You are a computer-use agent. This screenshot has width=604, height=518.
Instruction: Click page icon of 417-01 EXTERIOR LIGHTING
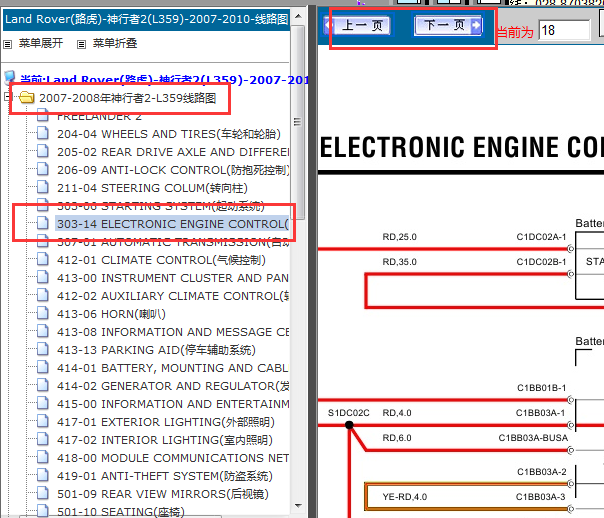pyautogui.click(x=43, y=421)
